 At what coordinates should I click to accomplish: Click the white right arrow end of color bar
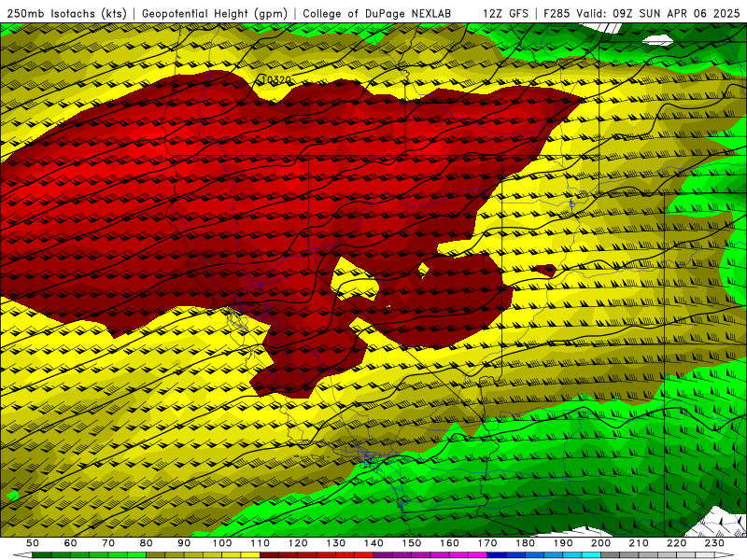tap(725, 555)
